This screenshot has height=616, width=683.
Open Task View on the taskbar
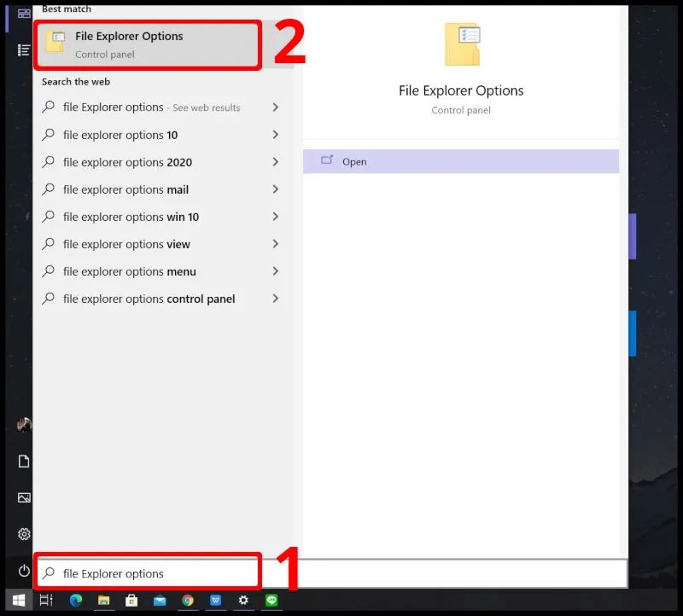click(x=46, y=601)
